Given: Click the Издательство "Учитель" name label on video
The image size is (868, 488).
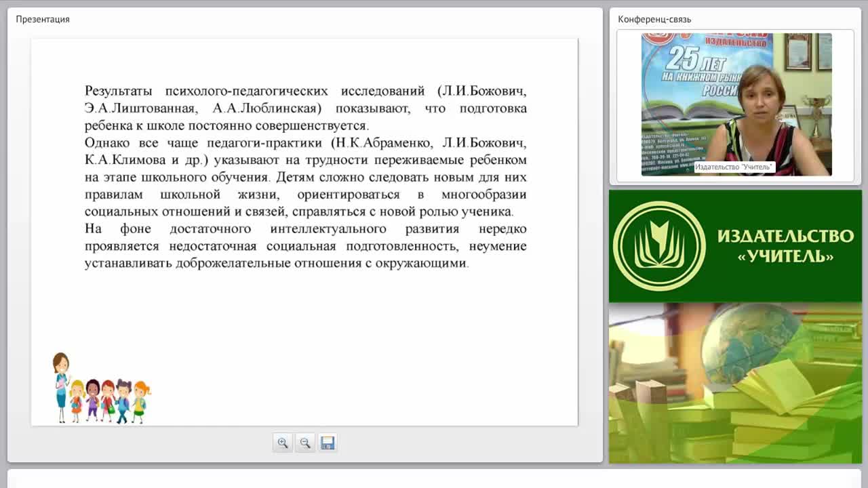Looking at the screenshot, I should [734, 167].
